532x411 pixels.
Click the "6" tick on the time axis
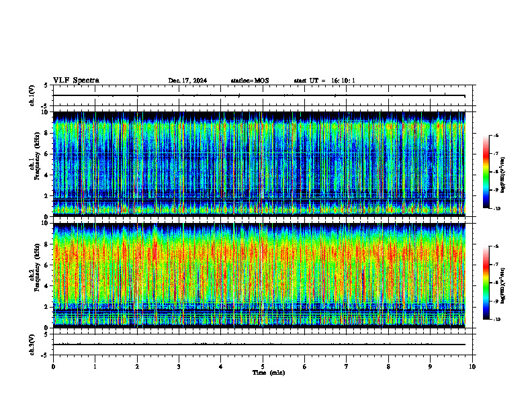[305, 367]
